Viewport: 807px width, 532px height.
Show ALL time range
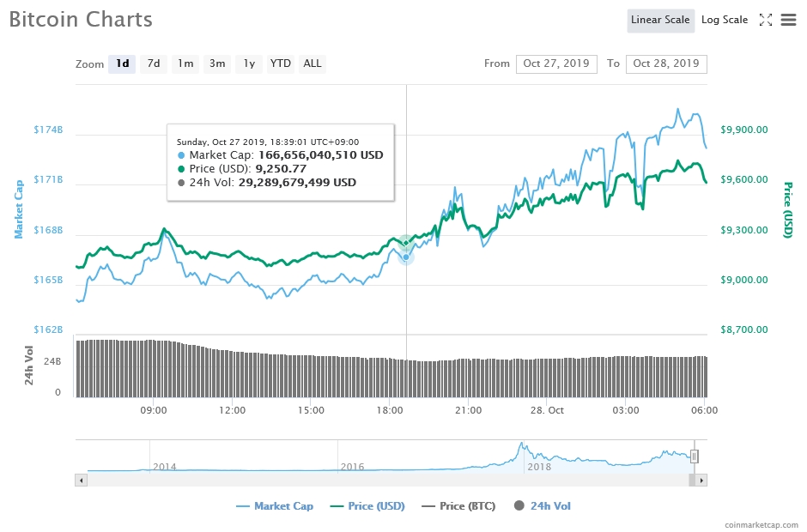[312, 63]
